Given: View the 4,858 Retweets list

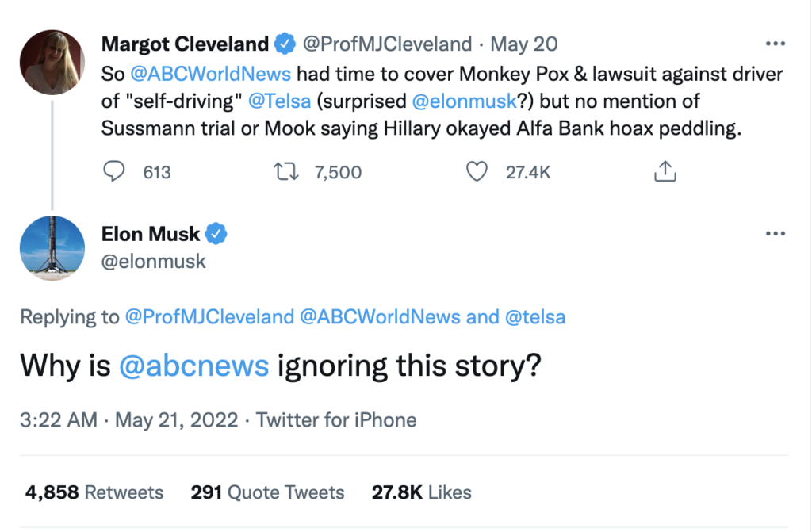Looking at the screenshot, I should 94,492.
